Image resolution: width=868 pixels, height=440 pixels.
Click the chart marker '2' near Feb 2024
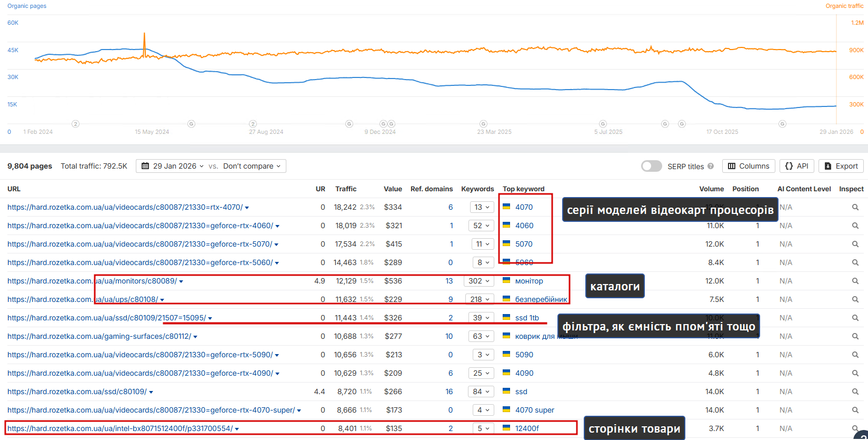pyautogui.click(x=76, y=124)
